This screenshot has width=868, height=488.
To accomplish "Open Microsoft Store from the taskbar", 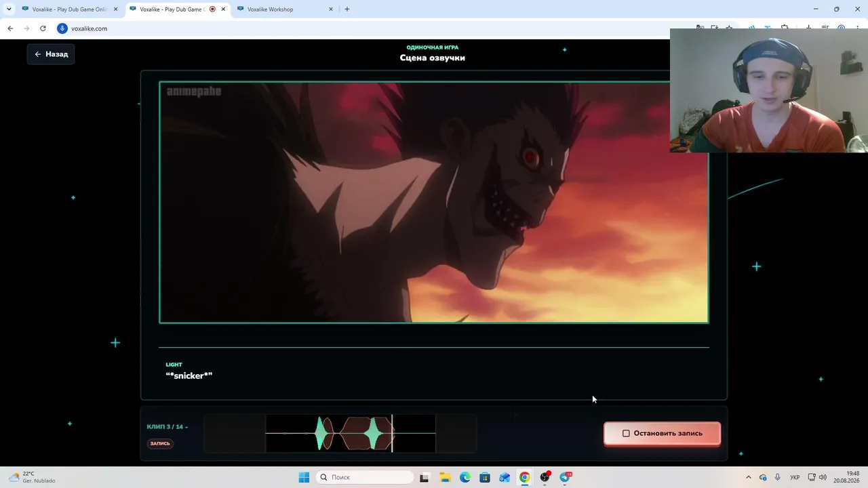I will click(x=485, y=477).
